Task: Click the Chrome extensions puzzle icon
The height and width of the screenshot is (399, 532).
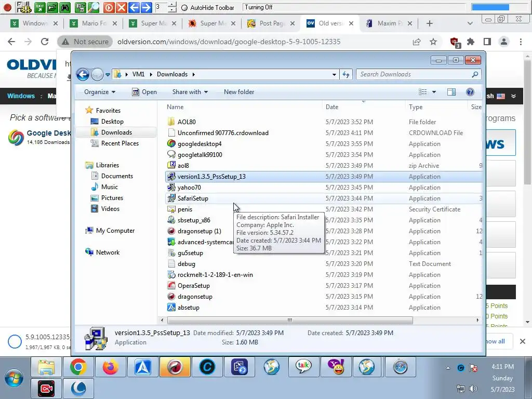Action: 471,42
